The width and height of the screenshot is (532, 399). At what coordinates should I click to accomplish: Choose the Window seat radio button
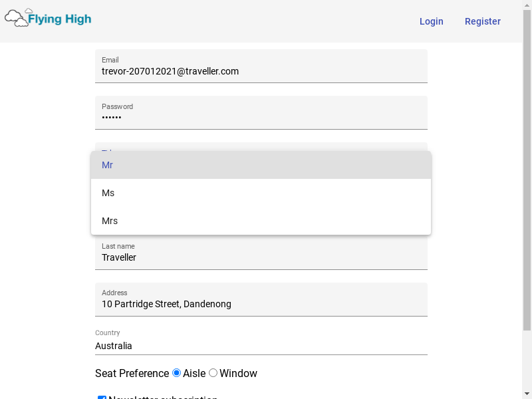point(213,373)
